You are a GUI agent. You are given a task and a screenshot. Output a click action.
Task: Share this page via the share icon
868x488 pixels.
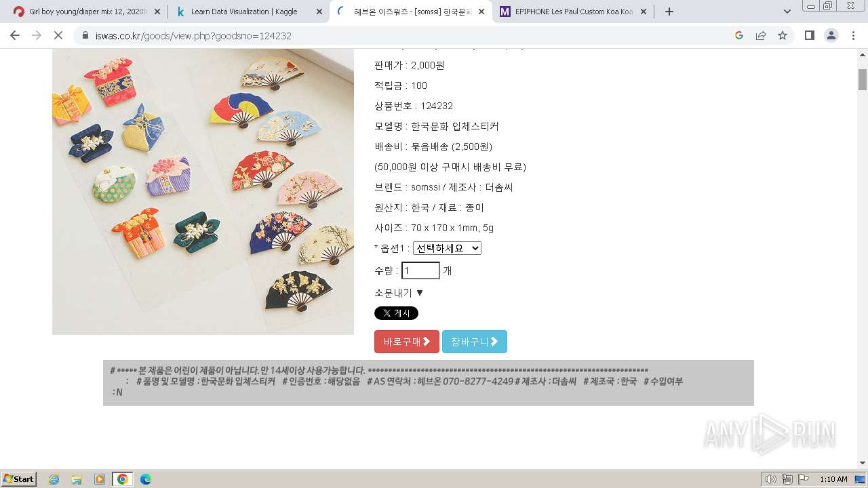click(x=761, y=35)
